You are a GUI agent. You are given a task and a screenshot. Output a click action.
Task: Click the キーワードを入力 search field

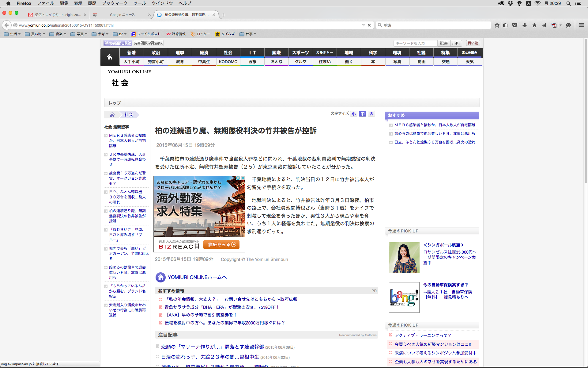pos(415,43)
